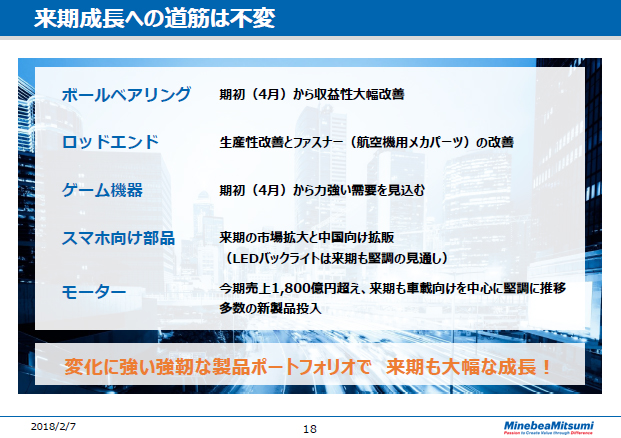Click the note （LEDバックライトは来期も堅調の見通し）
This screenshot has width=621, height=438.
(x=336, y=258)
